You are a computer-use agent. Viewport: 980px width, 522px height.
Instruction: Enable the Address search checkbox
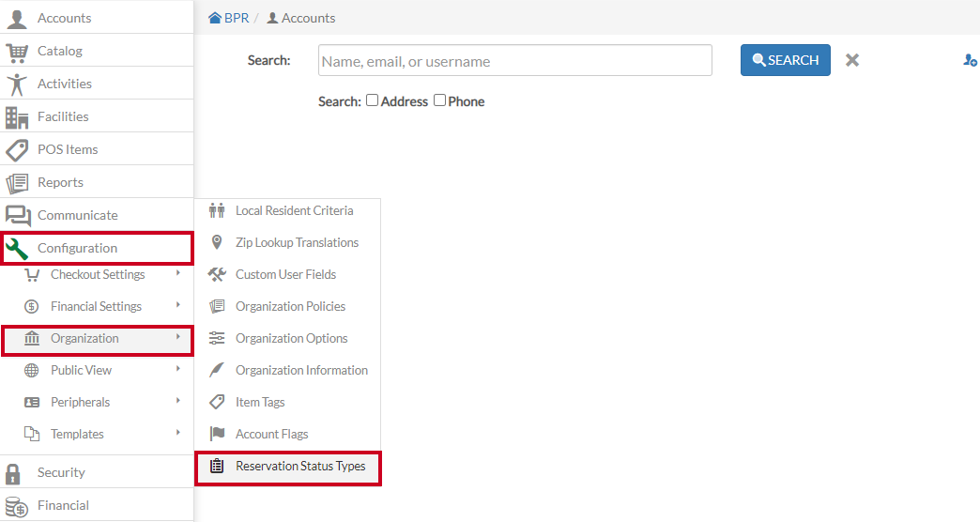click(372, 100)
